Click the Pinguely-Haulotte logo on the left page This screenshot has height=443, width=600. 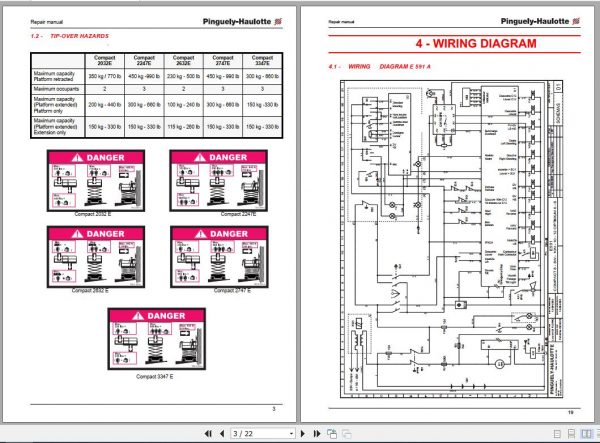click(x=242, y=21)
